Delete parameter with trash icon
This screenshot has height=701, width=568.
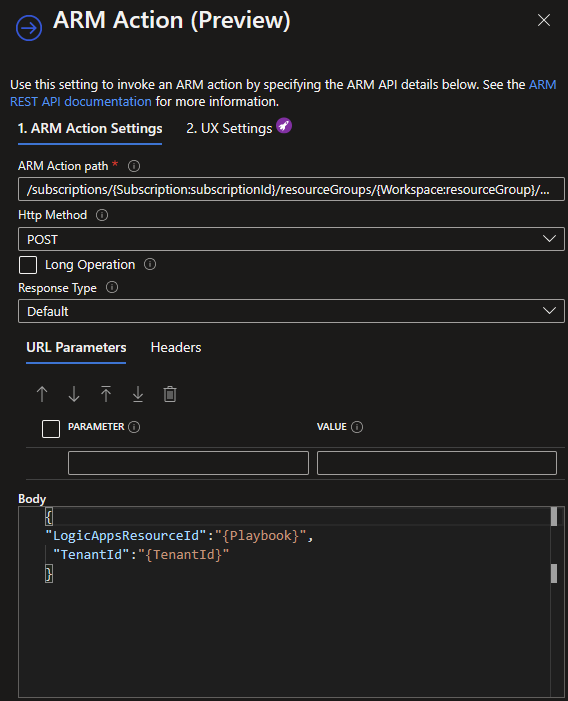point(170,394)
